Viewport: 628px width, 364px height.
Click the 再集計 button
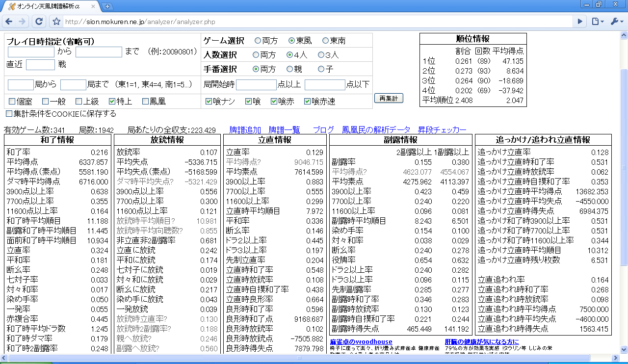click(389, 98)
